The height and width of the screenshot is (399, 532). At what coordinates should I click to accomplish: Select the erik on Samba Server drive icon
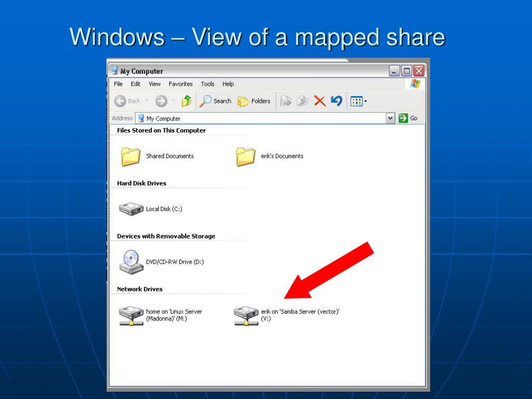[246, 315]
